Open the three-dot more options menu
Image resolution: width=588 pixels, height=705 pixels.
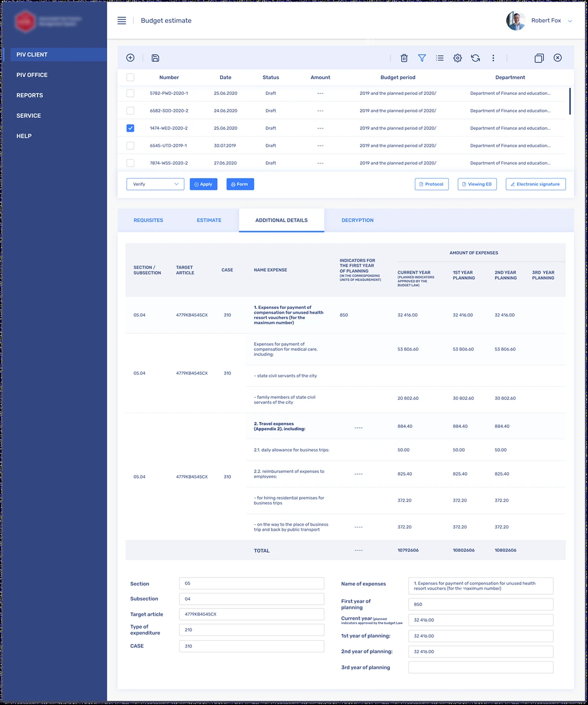[493, 58]
